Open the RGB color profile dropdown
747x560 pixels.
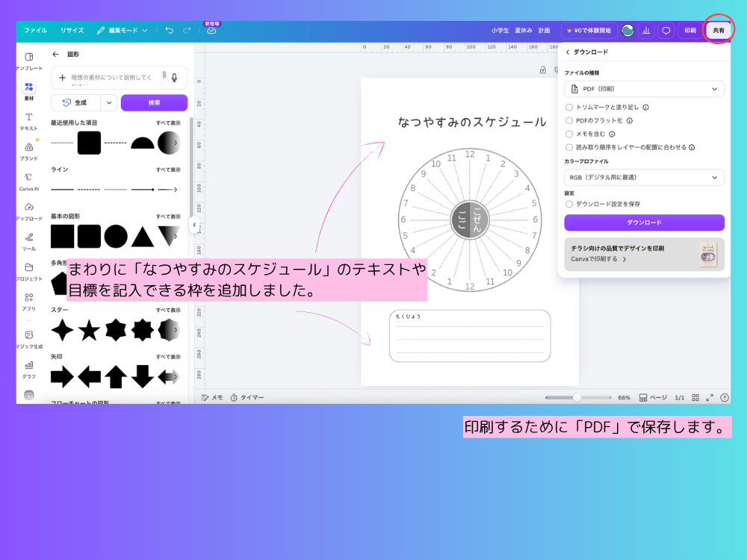[x=644, y=177]
